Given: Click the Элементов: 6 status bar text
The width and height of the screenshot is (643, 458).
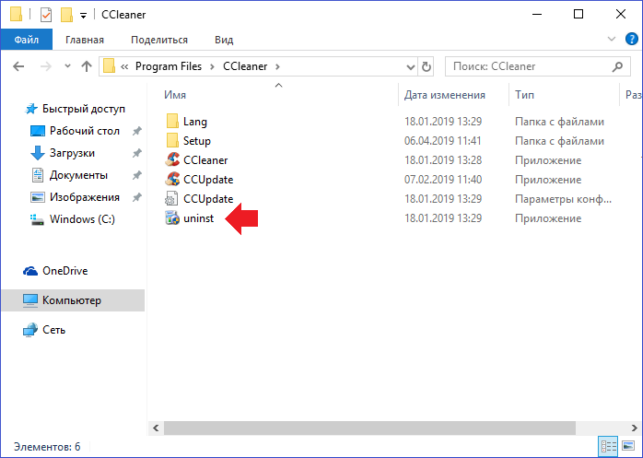Looking at the screenshot, I should [47, 447].
